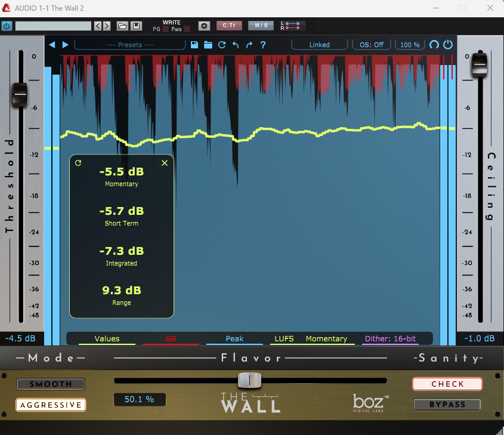Toggle the PG write checkbox
Screen dimensions: 504x435
point(166,29)
